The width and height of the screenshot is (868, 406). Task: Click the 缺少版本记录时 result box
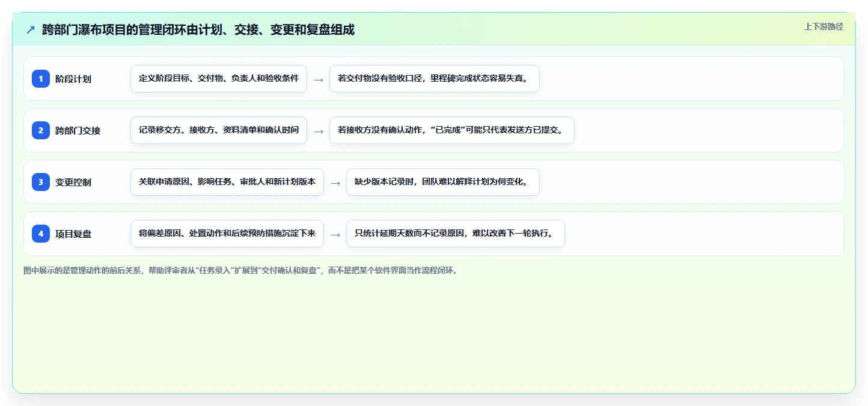pos(443,182)
